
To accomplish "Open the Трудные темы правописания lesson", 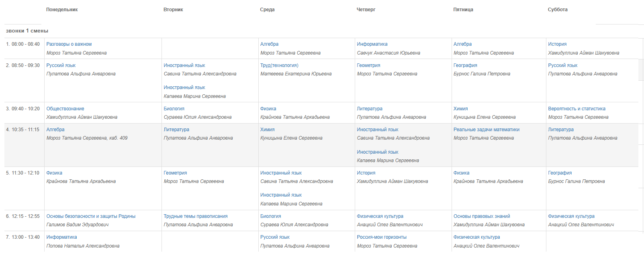I will point(196,216).
